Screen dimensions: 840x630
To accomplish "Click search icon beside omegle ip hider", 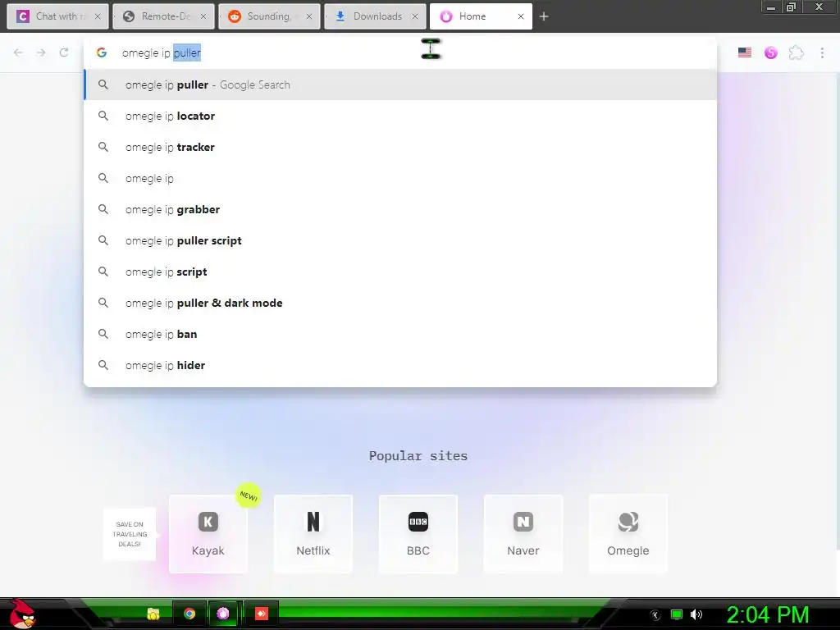I will point(103,365).
